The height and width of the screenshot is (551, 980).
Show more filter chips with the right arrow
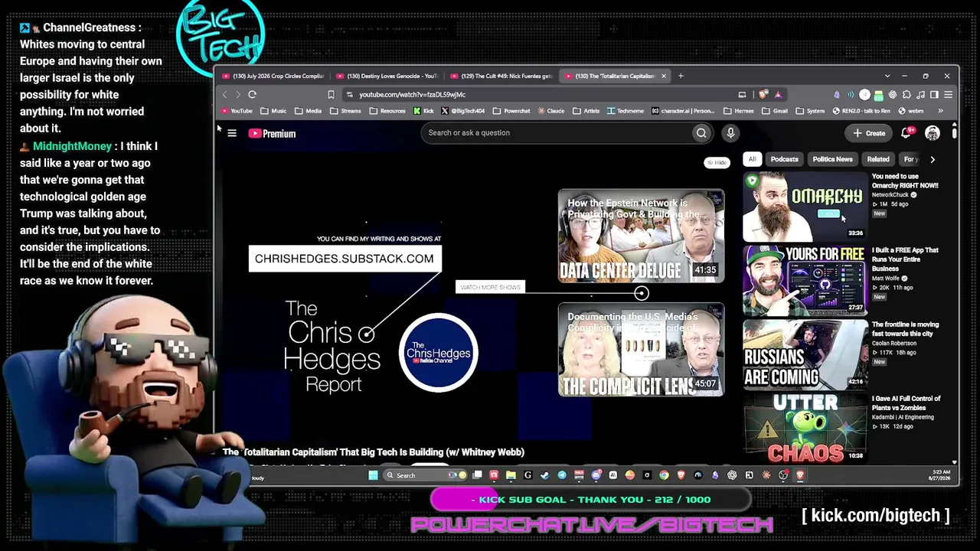click(933, 159)
